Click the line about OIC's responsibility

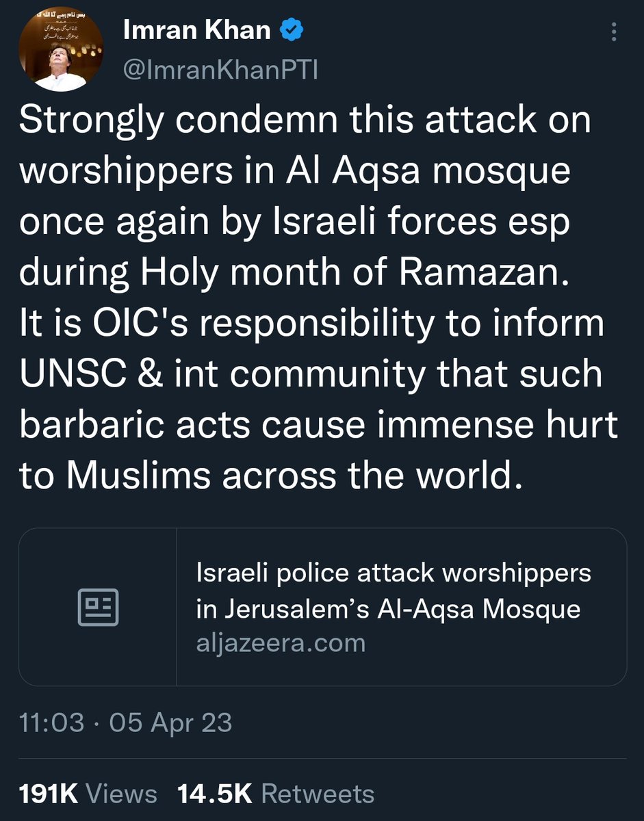point(312,325)
